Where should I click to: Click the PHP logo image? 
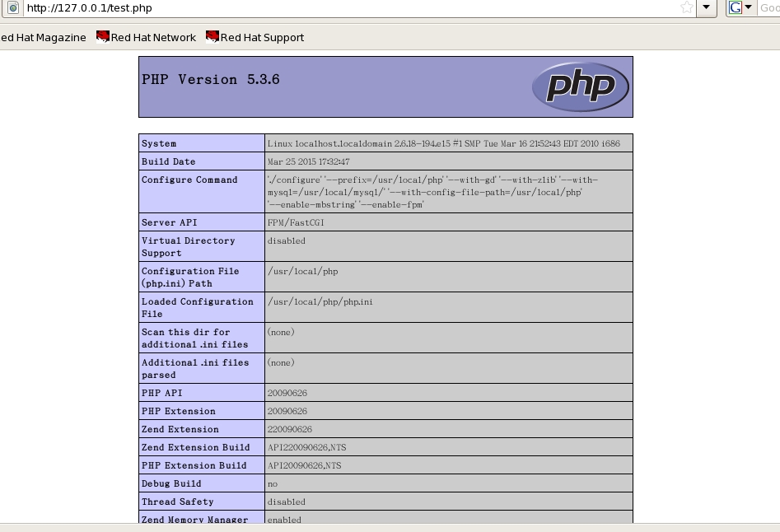(x=580, y=86)
